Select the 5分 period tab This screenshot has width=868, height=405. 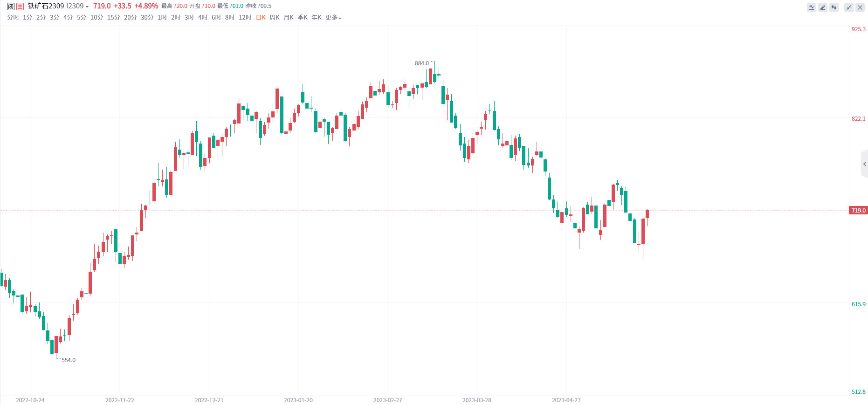82,18
